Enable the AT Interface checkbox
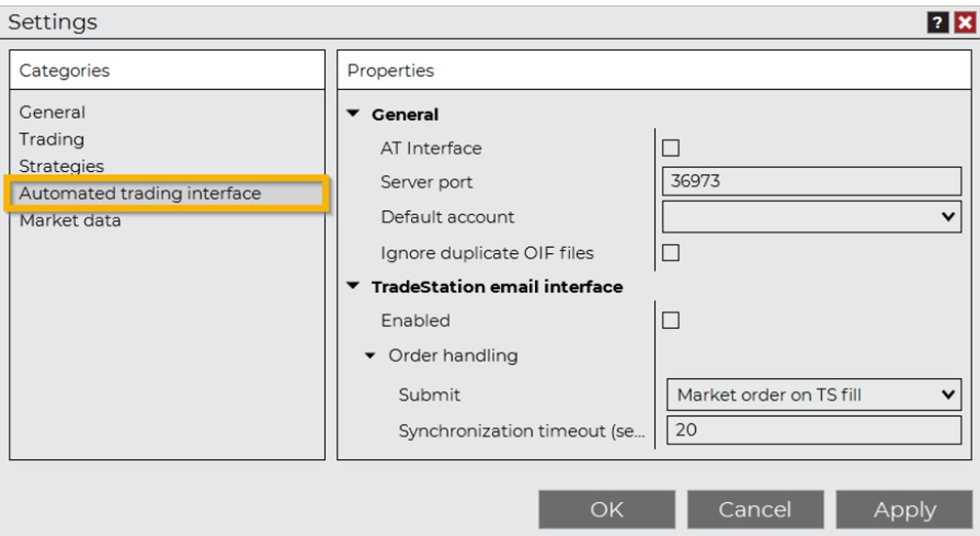Viewport: 980px width, 536px height. coord(671,148)
